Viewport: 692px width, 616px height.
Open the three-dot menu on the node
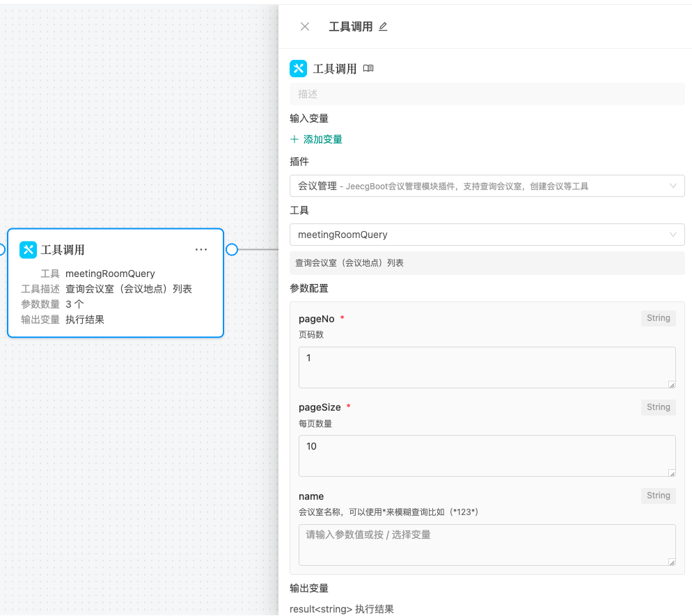pos(201,250)
